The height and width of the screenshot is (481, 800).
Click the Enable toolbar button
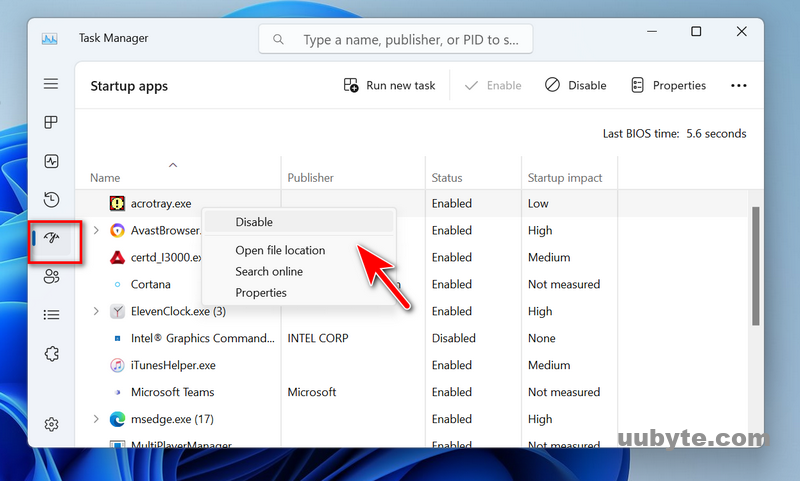coord(493,85)
